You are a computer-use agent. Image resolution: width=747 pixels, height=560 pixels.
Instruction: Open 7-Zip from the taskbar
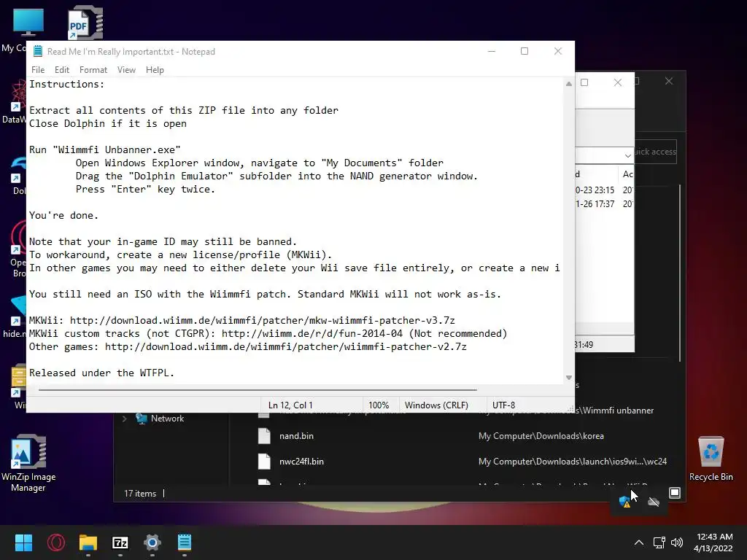(120, 542)
